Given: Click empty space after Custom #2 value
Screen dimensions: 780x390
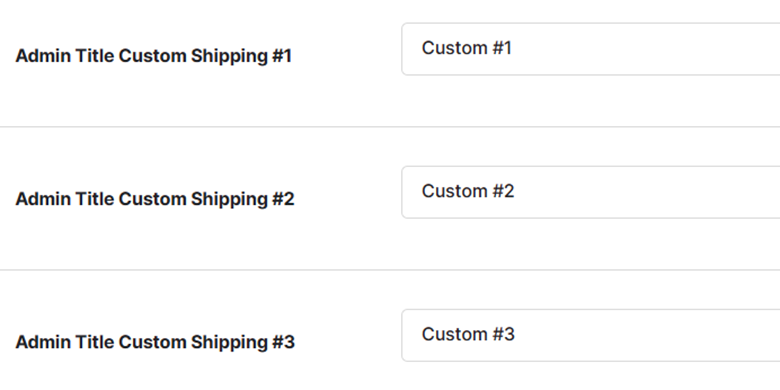Looking at the screenshot, I should pos(647,192).
